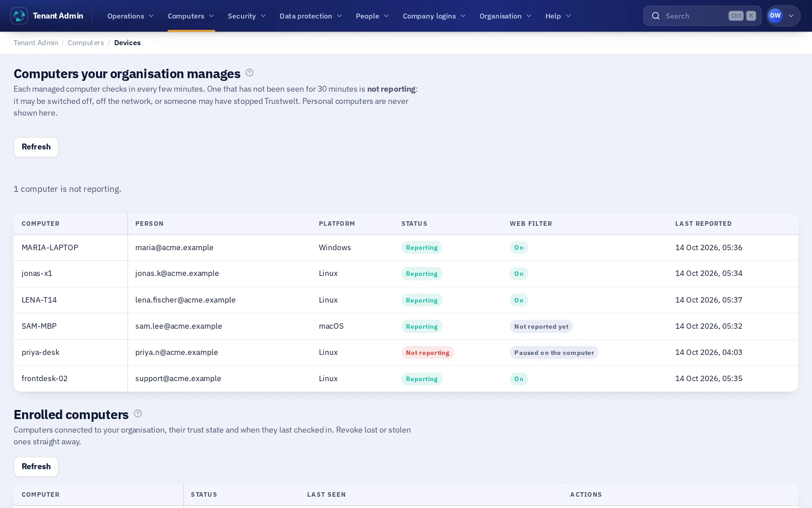Click sam.lee@acme.example person cell
The height and width of the screenshot is (508, 812).
pos(179,326)
